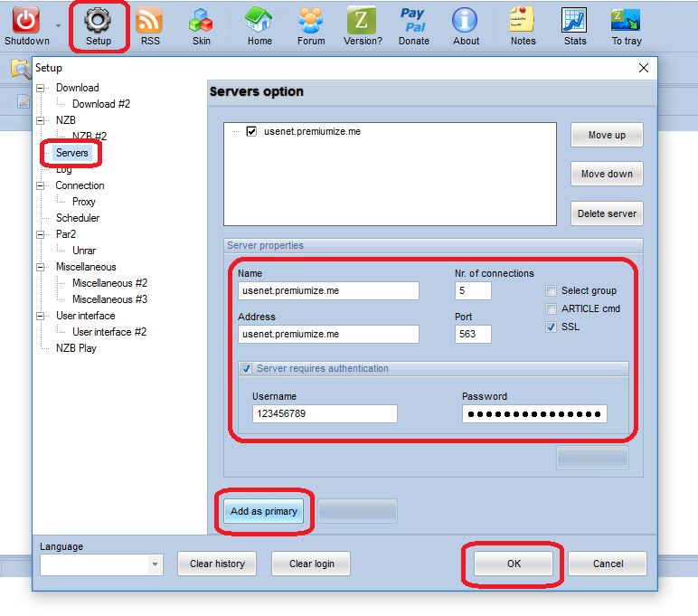Open the Notes sticky icon
The image size is (698, 616).
click(x=523, y=20)
